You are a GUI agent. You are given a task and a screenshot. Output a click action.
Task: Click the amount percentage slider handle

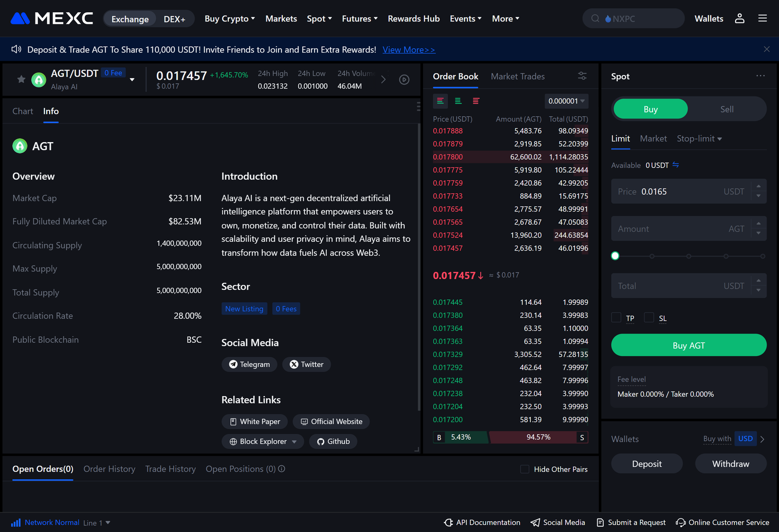pos(615,256)
